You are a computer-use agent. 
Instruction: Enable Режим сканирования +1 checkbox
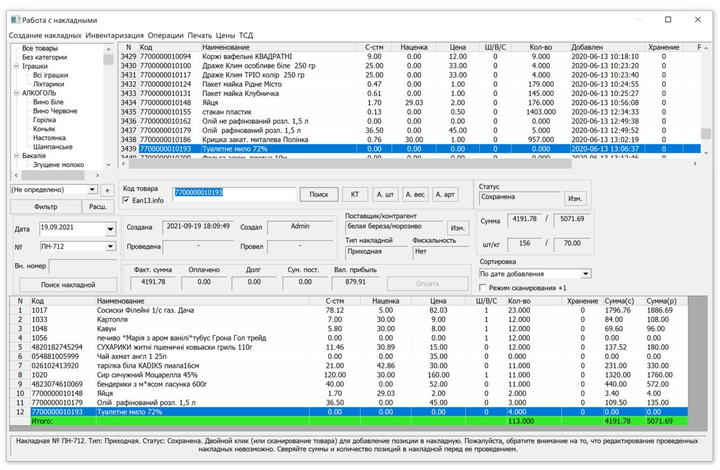point(483,288)
